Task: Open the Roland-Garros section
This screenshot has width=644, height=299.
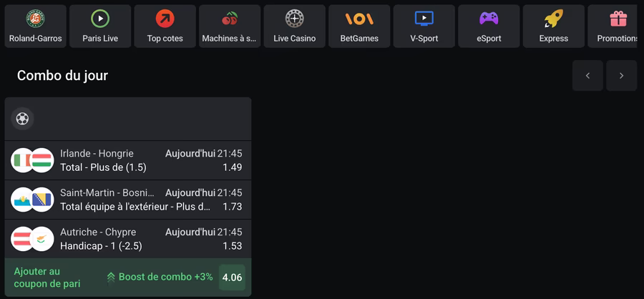Action: [35, 26]
